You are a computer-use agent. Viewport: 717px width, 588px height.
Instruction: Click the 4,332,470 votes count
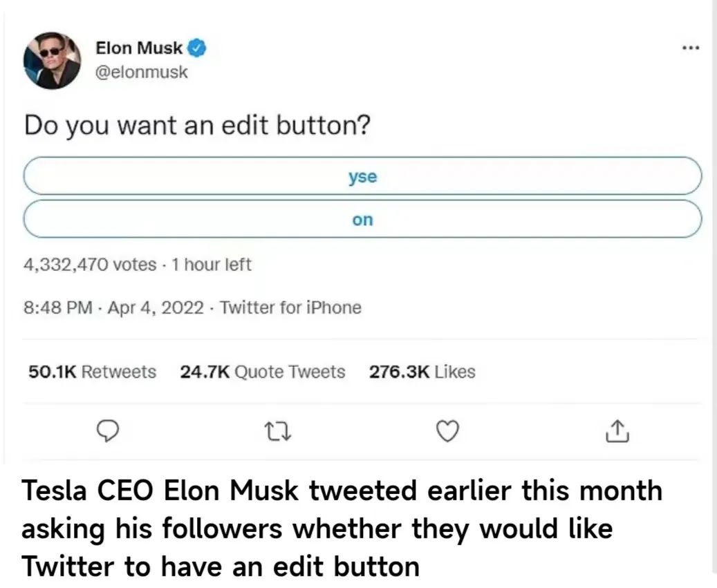(90, 265)
